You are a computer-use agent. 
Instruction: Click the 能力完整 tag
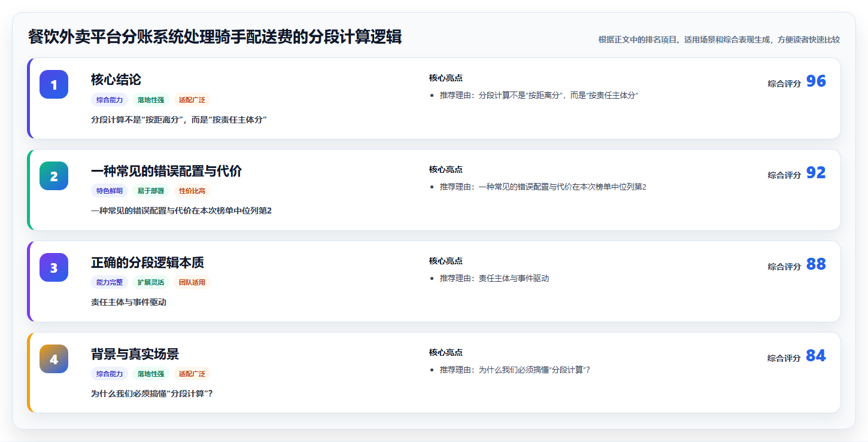pos(110,282)
